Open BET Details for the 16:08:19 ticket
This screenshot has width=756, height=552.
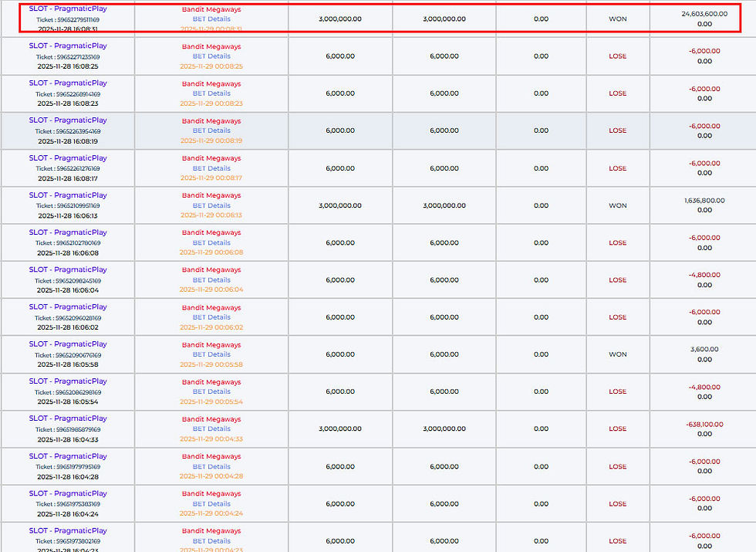coord(211,130)
